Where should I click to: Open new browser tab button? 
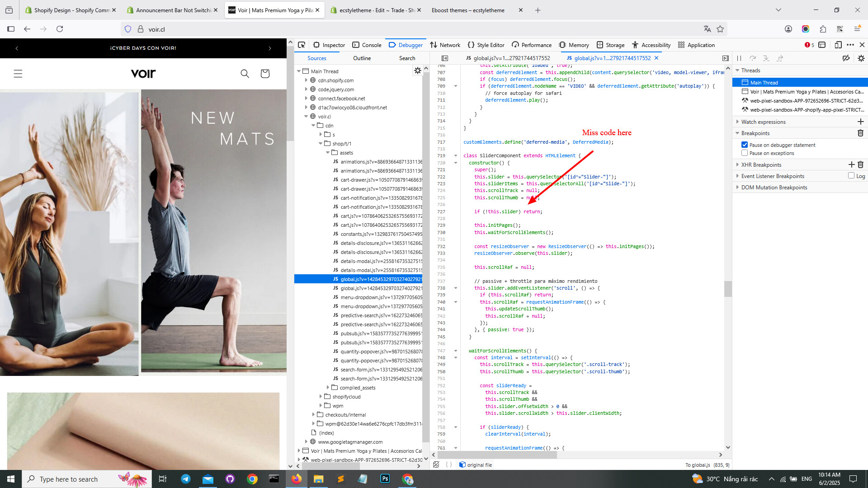[x=538, y=10]
